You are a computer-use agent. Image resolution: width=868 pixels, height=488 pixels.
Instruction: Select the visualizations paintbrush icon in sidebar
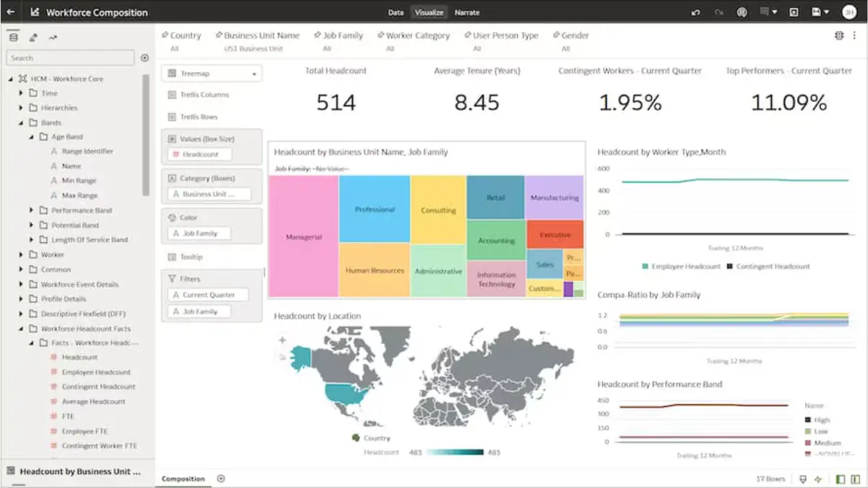(x=33, y=36)
